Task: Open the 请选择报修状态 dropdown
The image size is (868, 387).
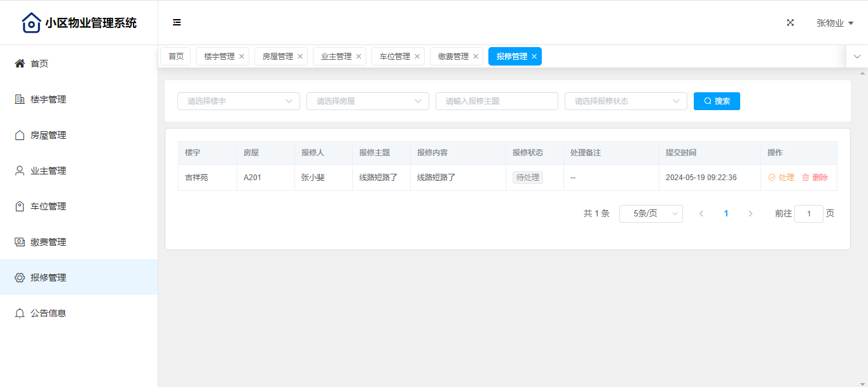Action: pyautogui.click(x=626, y=101)
